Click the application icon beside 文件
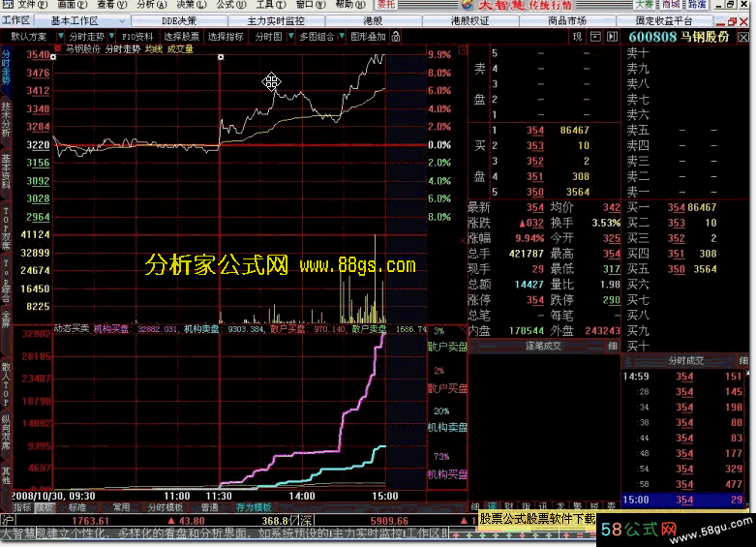The height and width of the screenshot is (547, 756). 8,4
